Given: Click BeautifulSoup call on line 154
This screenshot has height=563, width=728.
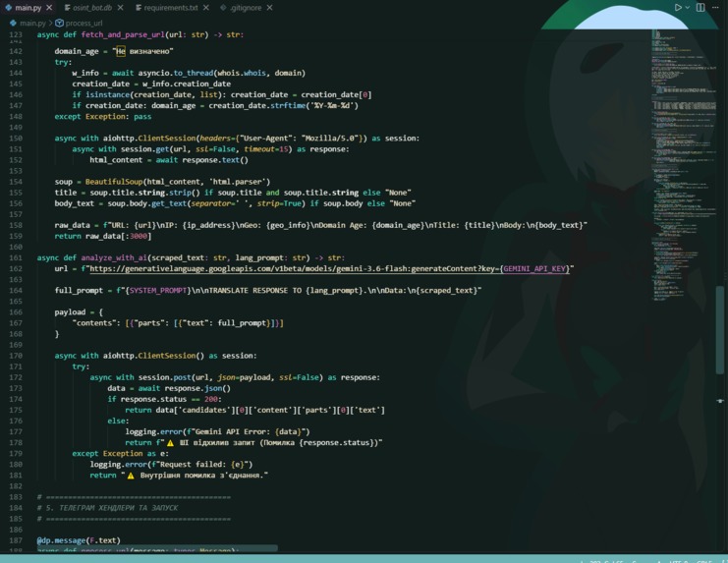Looking at the screenshot, I should coord(114,182).
